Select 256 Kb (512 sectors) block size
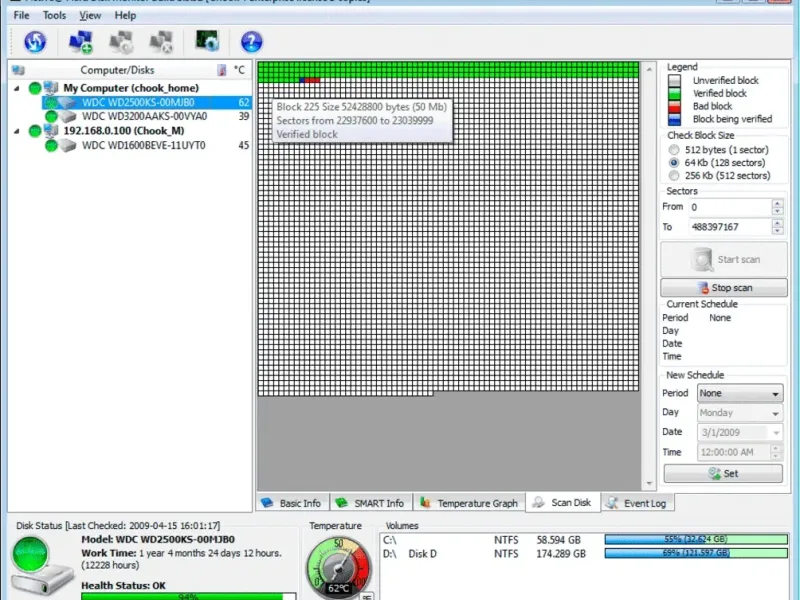The image size is (800, 600). (674, 176)
